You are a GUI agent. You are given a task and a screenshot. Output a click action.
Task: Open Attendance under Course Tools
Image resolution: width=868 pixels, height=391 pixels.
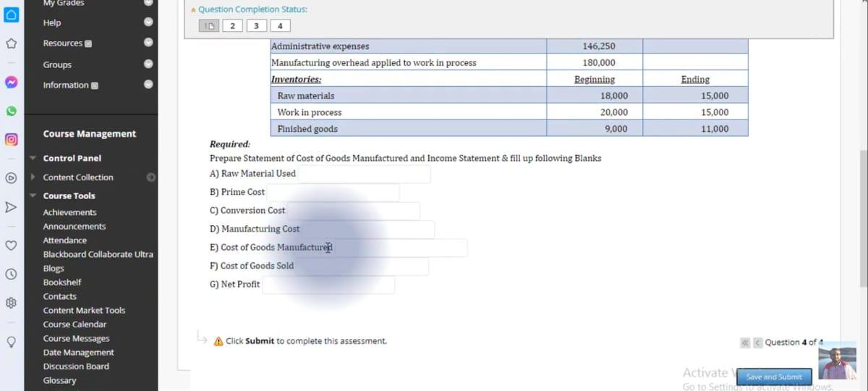click(64, 240)
